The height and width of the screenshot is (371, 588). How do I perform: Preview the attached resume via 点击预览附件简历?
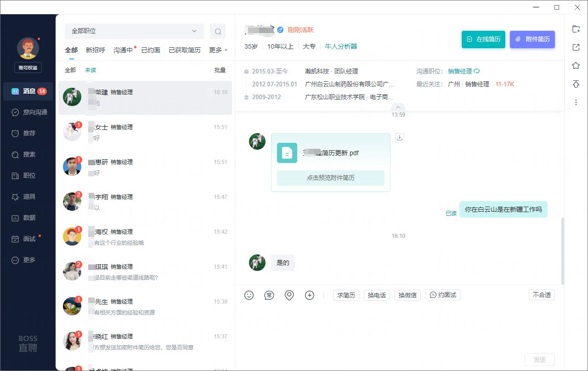tap(330, 178)
